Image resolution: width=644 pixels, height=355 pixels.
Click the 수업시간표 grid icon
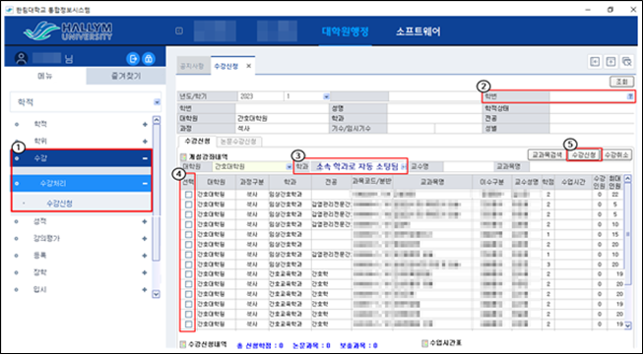[426, 342]
